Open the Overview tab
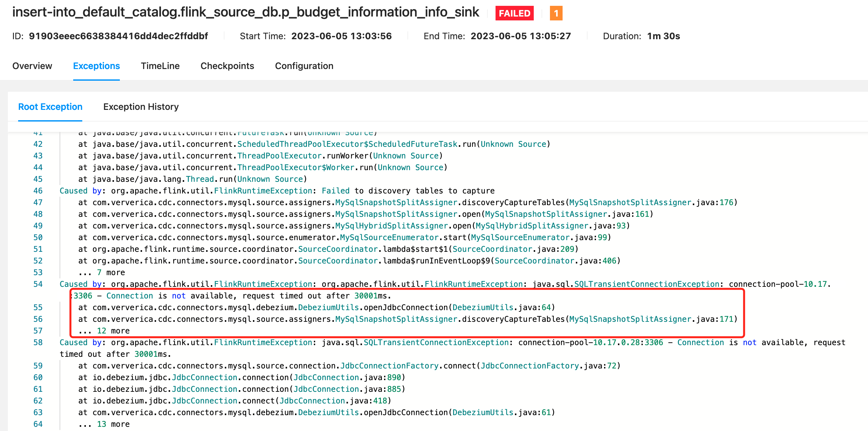The image size is (868, 431). click(32, 66)
